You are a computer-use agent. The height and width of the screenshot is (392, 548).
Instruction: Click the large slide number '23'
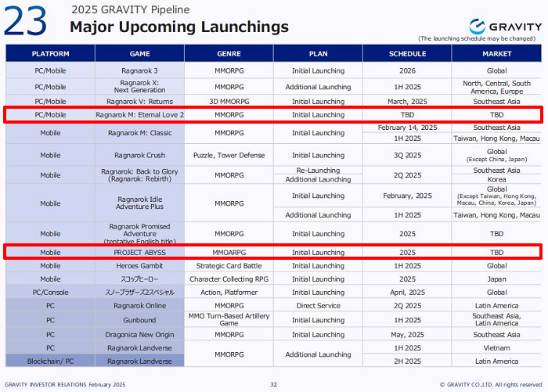click(x=25, y=21)
